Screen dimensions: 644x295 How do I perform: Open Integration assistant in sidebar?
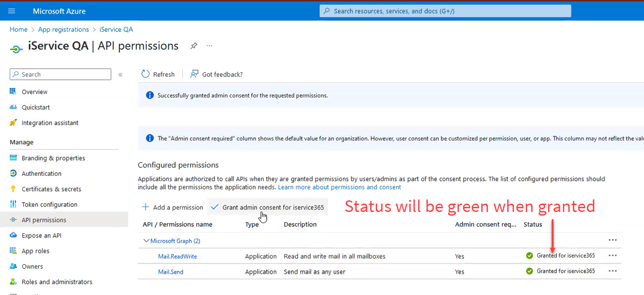(50, 123)
